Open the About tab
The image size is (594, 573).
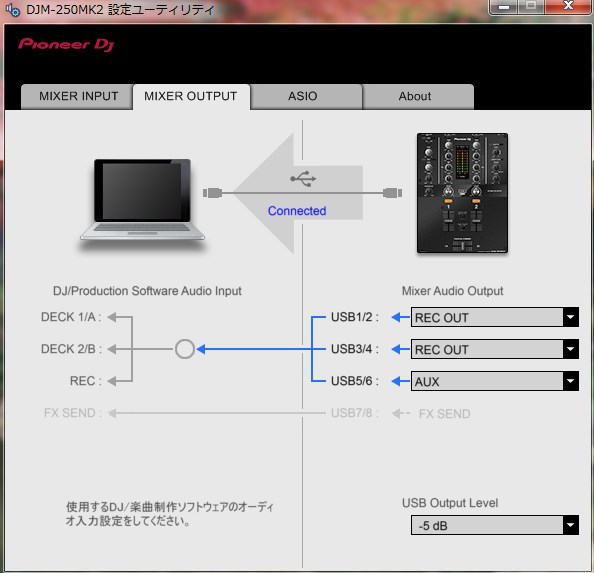pos(418,97)
